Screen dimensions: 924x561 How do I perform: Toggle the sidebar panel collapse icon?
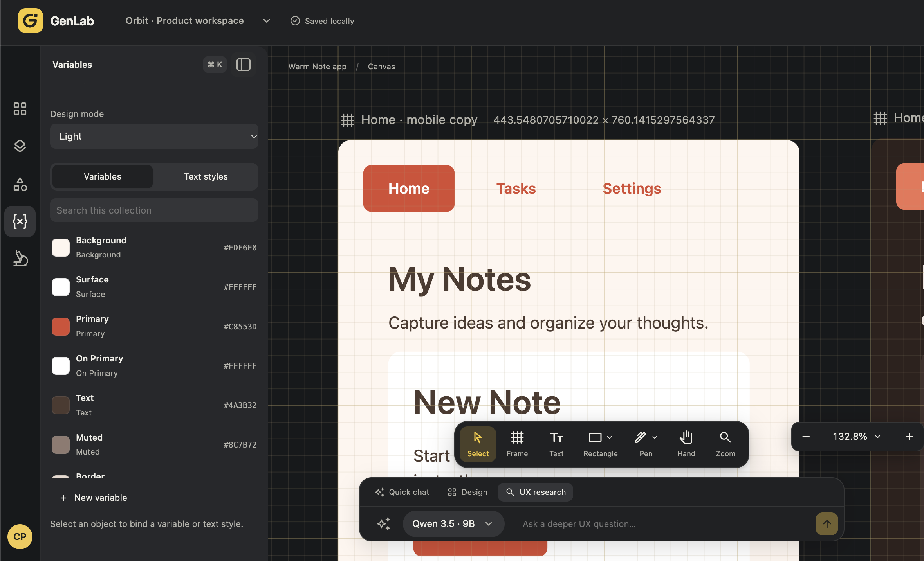click(x=243, y=65)
